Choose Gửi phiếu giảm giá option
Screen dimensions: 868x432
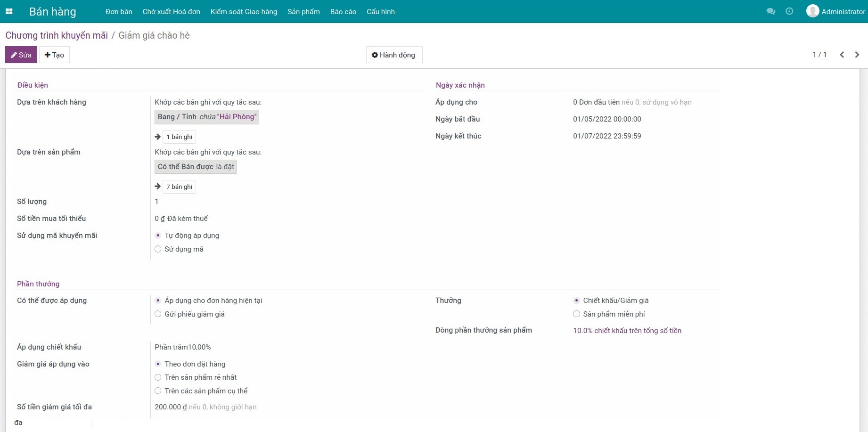click(x=158, y=314)
